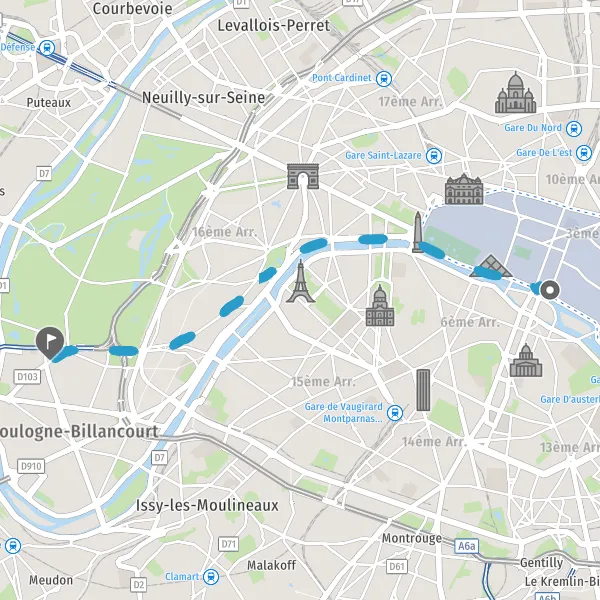Open Gare Saint-Lazare train station icon
This screenshot has height=600, width=600.
(434, 156)
